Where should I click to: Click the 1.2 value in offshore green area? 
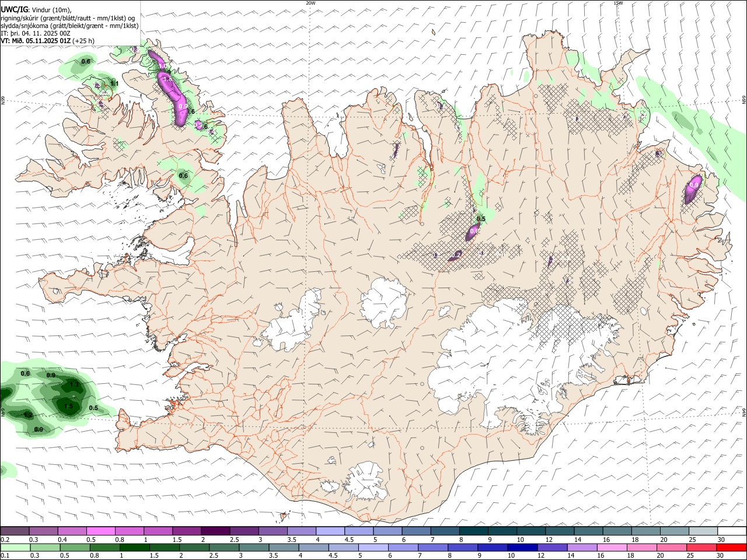(28, 415)
